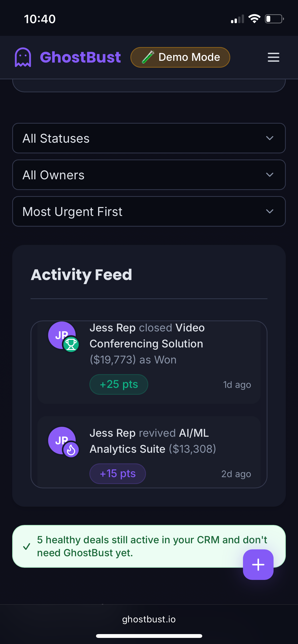Select the +15 pts badge
This screenshot has width=298, height=644.
point(118,474)
